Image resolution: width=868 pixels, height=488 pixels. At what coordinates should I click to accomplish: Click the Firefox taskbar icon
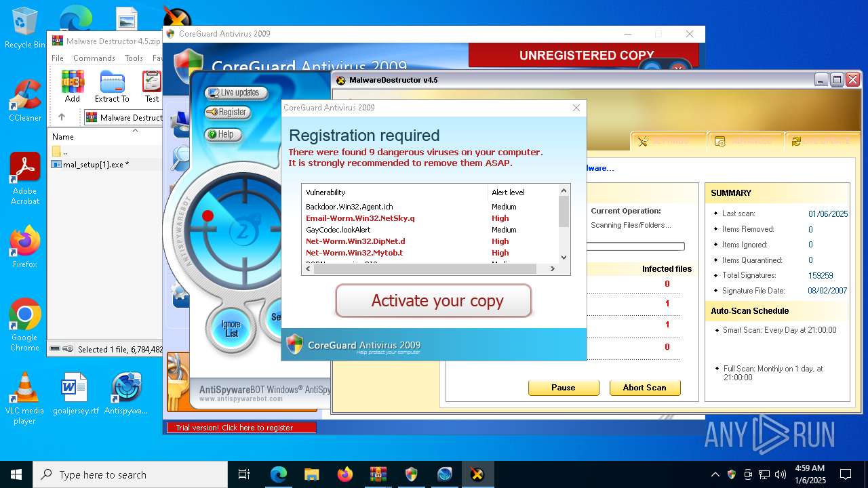click(x=344, y=474)
